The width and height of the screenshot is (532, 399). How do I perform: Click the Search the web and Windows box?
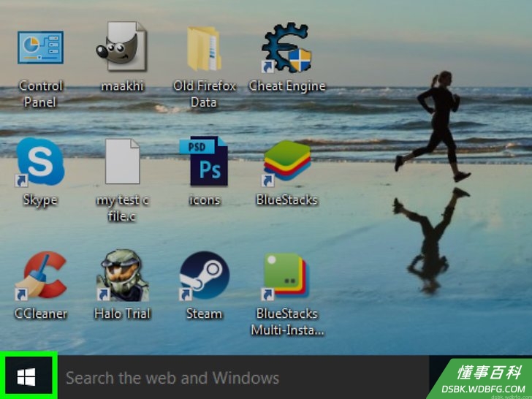point(243,377)
